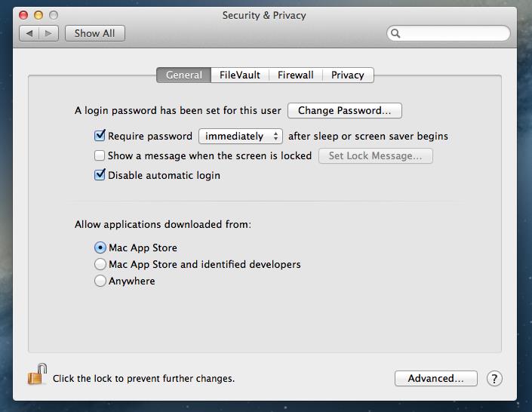Minimize the Security & Privacy window

[x=38, y=15]
